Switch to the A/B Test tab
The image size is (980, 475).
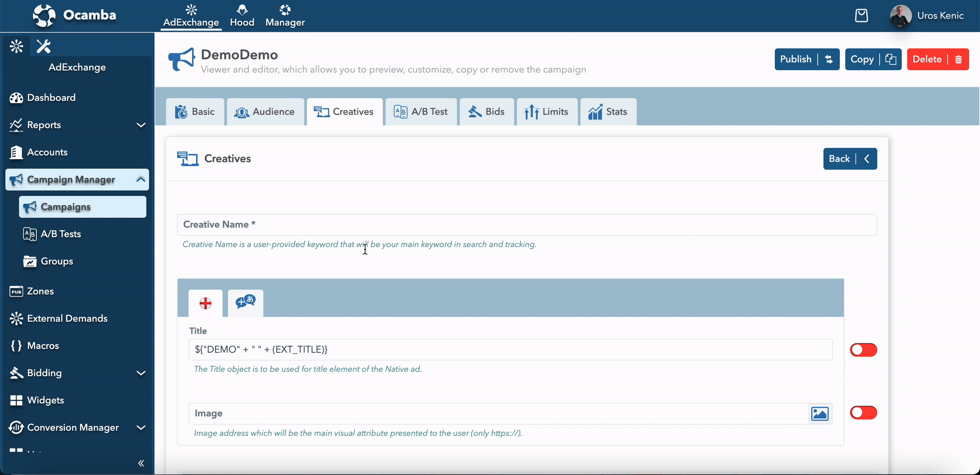(x=421, y=112)
